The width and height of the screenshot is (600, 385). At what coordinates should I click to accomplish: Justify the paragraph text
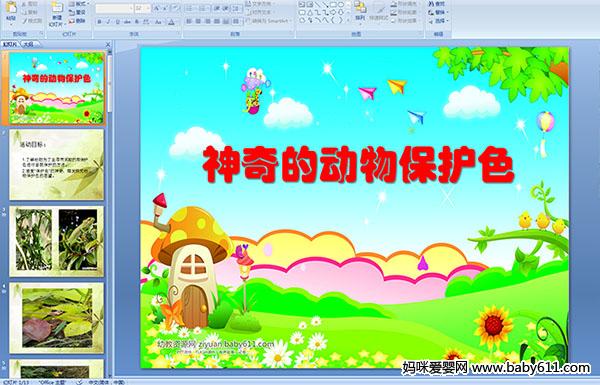pyautogui.click(x=217, y=21)
